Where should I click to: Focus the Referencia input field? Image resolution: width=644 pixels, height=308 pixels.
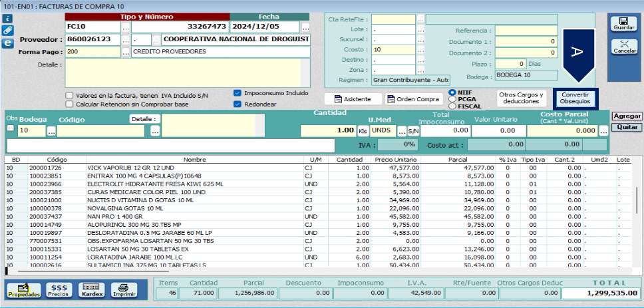coord(526,31)
